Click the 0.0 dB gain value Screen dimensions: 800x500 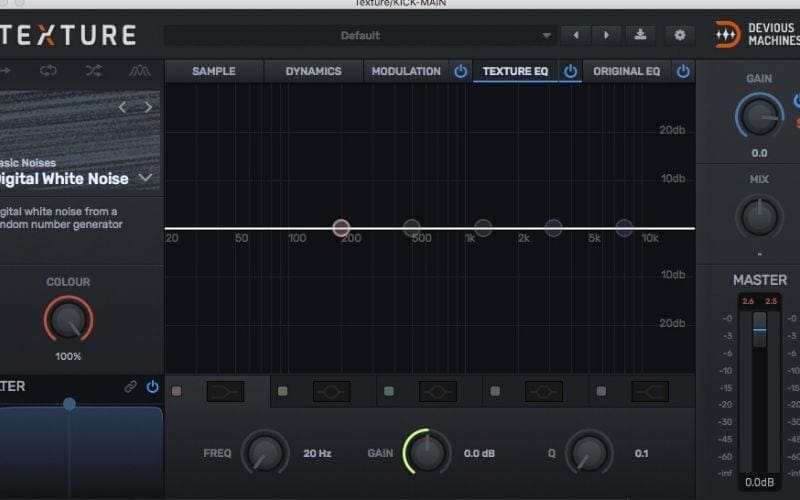pyautogui.click(x=479, y=453)
